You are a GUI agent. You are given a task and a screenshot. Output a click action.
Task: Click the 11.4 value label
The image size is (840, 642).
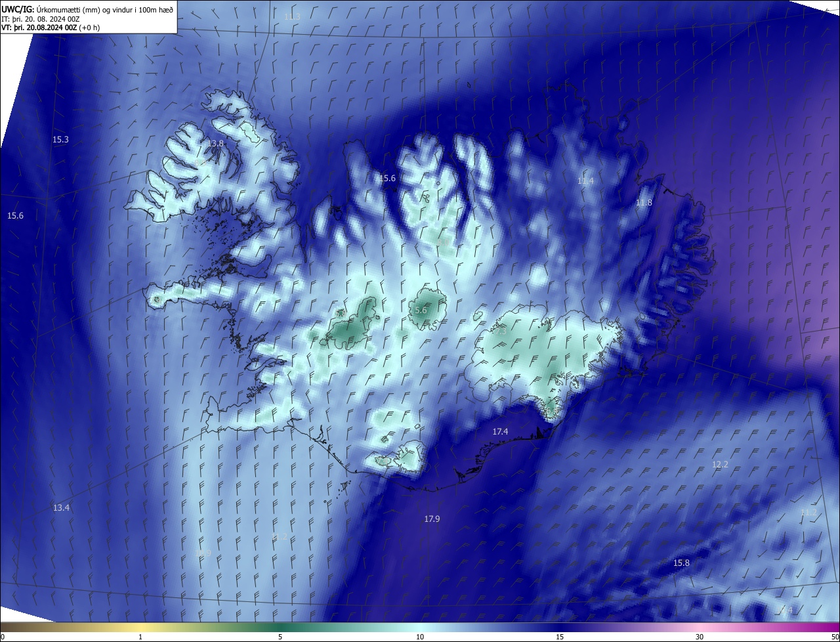click(585, 181)
